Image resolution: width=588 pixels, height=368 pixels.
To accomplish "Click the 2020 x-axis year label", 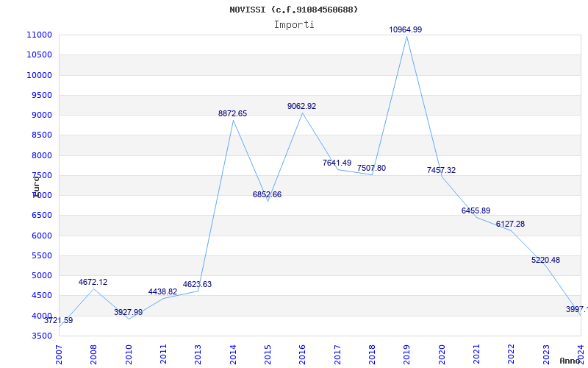I will point(442,355).
